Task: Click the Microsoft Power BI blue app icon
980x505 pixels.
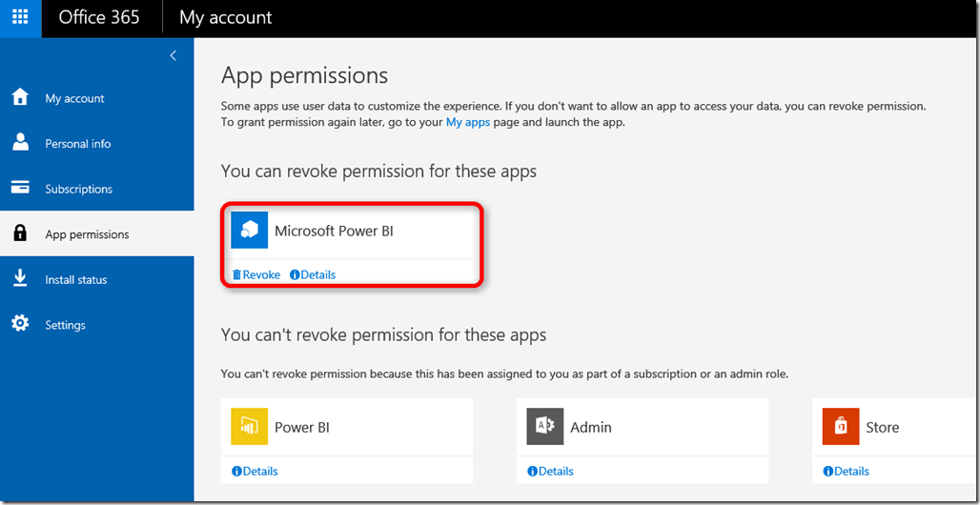Action: [x=250, y=230]
